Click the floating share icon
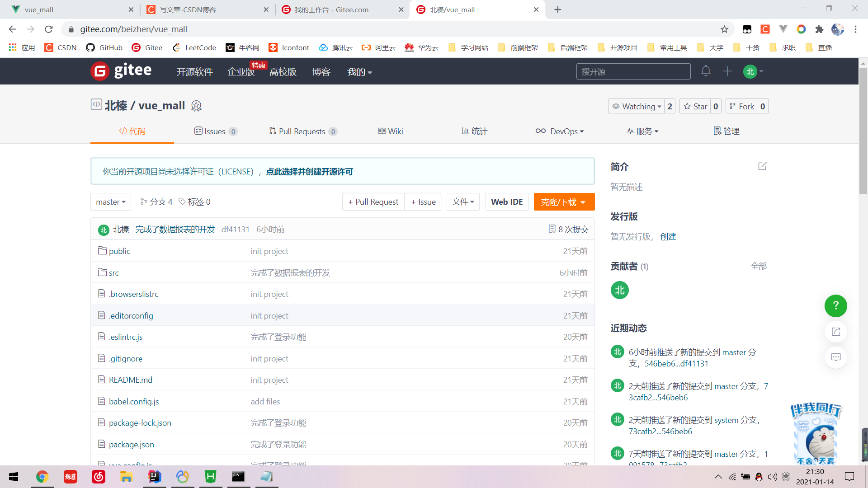 tap(835, 332)
